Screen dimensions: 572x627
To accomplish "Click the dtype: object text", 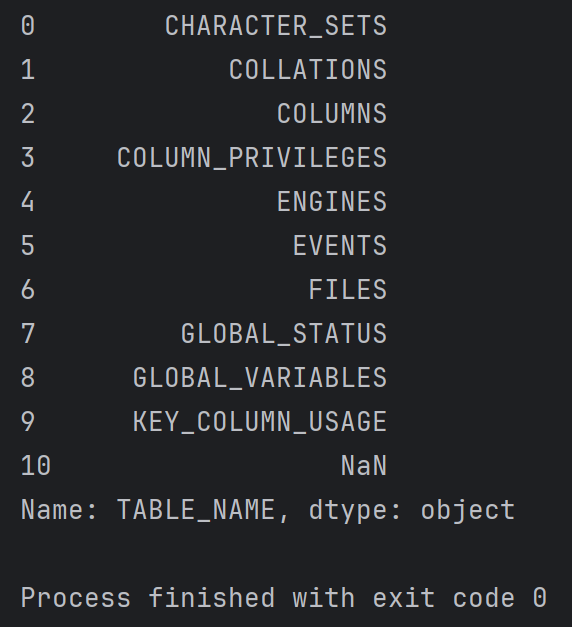I will [412, 511].
